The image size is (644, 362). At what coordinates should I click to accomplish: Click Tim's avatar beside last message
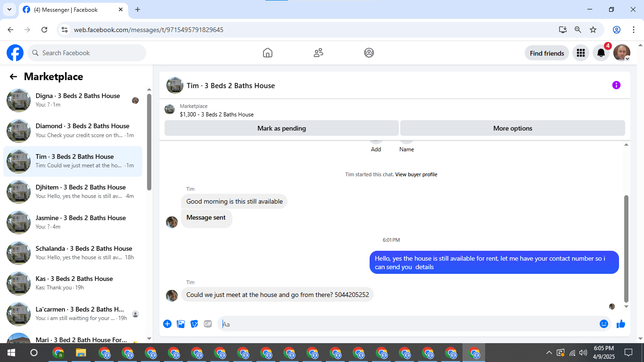(x=172, y=296)
